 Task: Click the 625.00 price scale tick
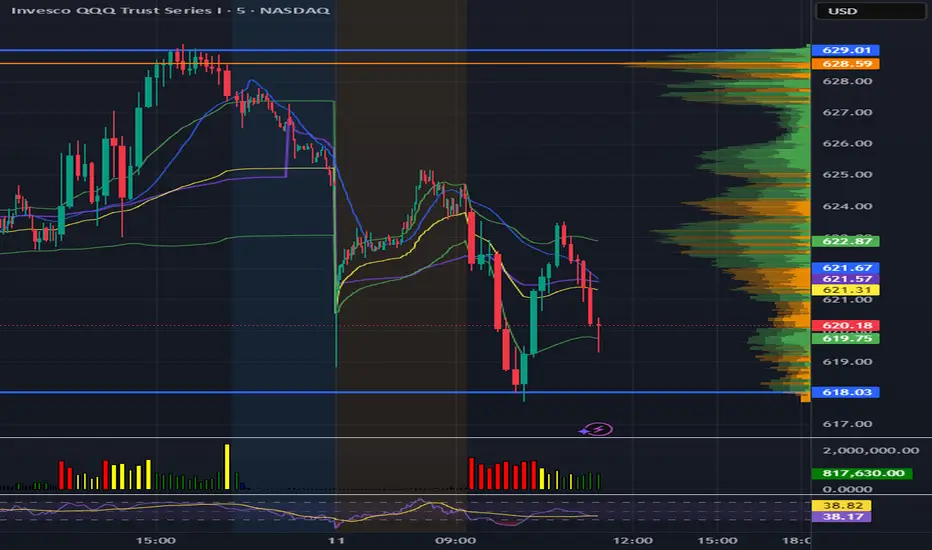[847, 174]
